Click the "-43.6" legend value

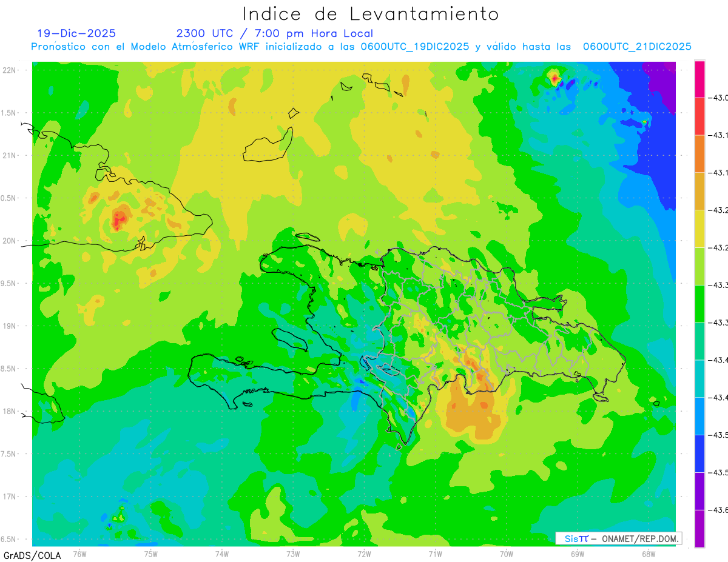pyautogui.click(x=719, y=510)
